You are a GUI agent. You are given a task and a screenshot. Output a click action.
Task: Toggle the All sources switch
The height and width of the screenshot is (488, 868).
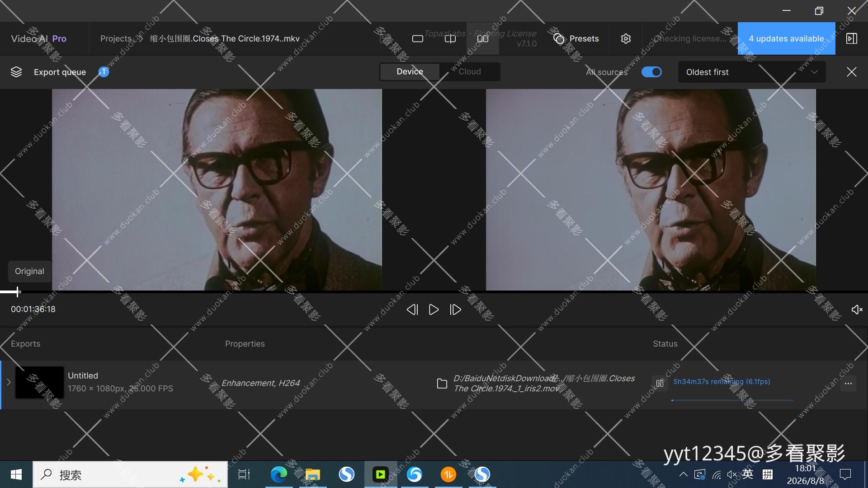[651, 72]
